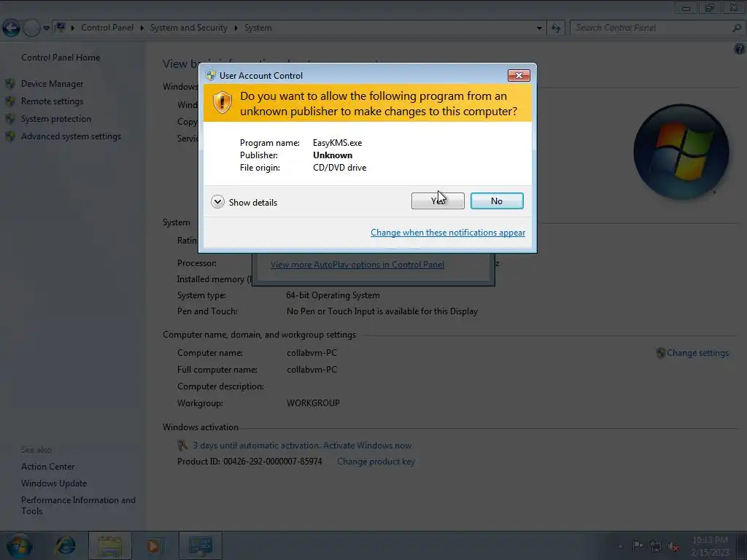Open System protection in sidebar
The width and height of the screenshot is (747, 560).
55,119
